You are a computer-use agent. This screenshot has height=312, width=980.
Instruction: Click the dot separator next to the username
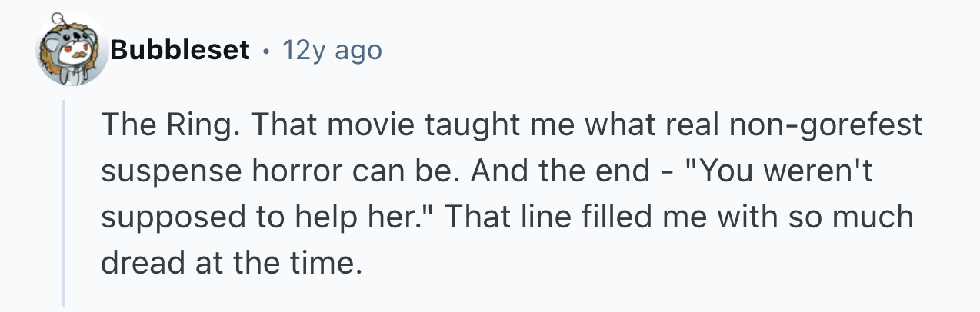[266, 51]
